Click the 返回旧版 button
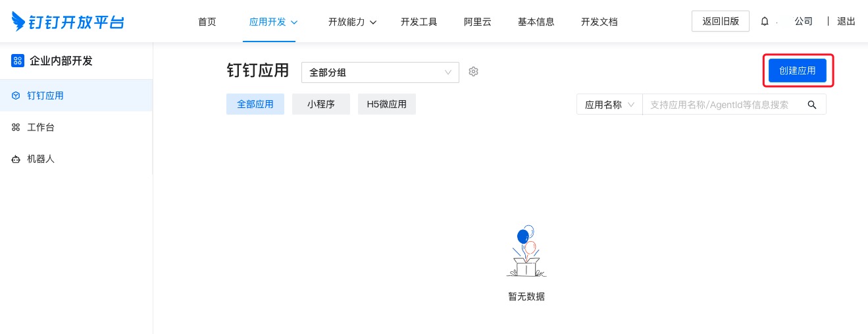 pyautogui.click(x=721, y=21)
